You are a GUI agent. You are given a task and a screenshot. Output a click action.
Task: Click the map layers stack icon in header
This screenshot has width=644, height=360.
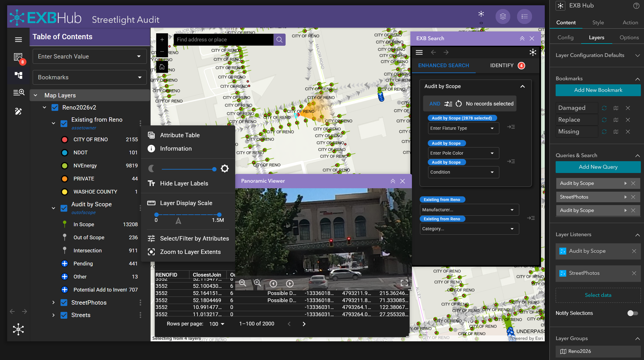(x=503, y=16)
